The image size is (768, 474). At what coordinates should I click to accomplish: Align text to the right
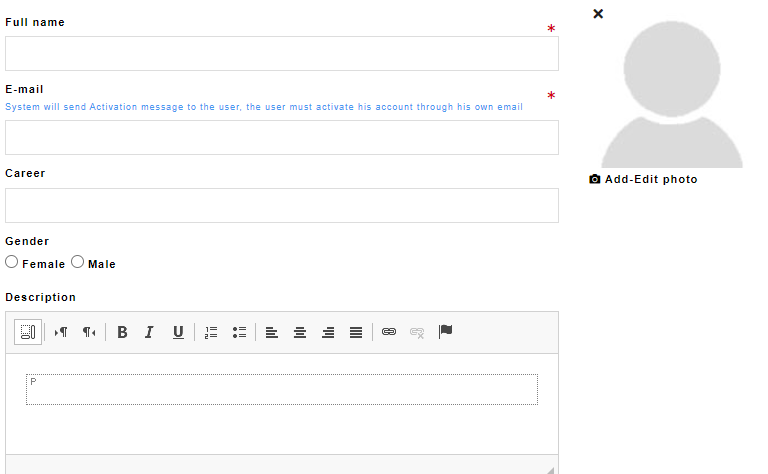click(x=328, y=332)
